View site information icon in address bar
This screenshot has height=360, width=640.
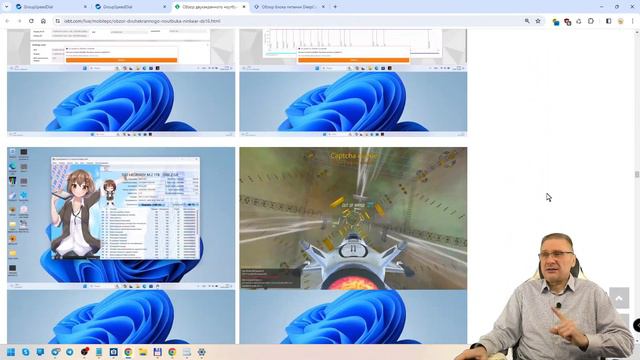58,21
